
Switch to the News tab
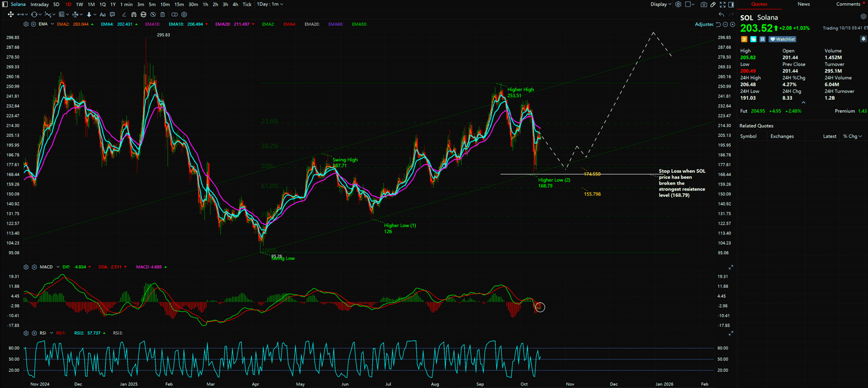(x=803, y=4)
